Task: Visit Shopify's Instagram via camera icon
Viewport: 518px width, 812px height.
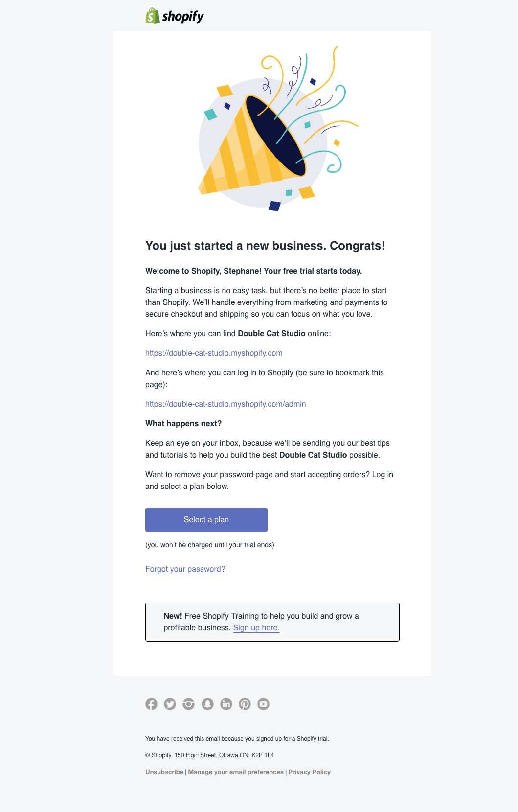Action: click(188, 704)
